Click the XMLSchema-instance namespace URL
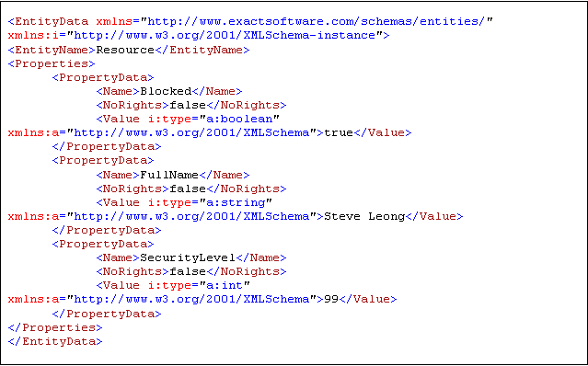This screenshot has height=366, width=588. 225,35
